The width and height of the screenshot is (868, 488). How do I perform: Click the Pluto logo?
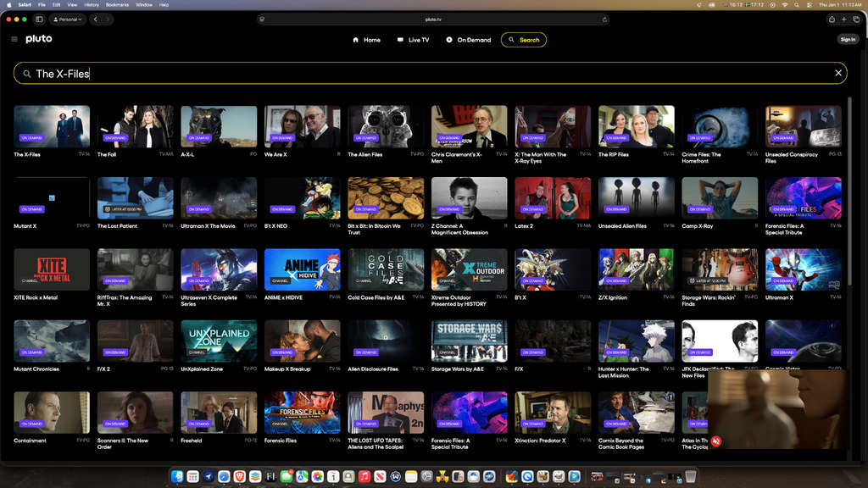pos(39,39)
